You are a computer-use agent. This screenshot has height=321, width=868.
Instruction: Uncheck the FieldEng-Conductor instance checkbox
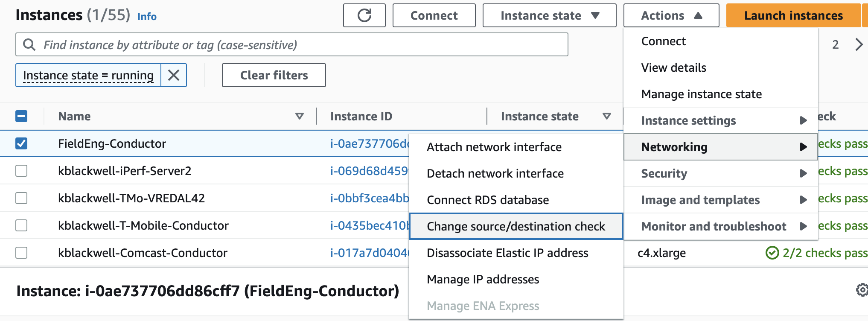(x=21, y=143)
